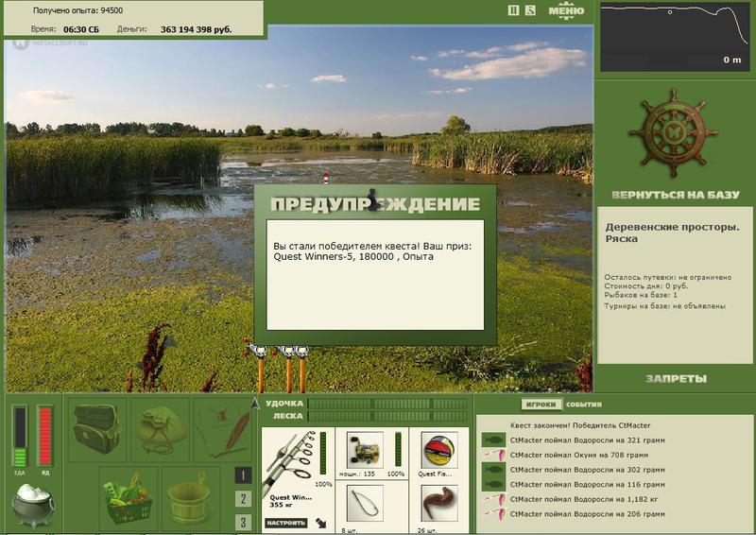Switch to the СОБЫТИЯ tab
The image size is (756, 535).
pyautogui.click(x=583, y=405)
